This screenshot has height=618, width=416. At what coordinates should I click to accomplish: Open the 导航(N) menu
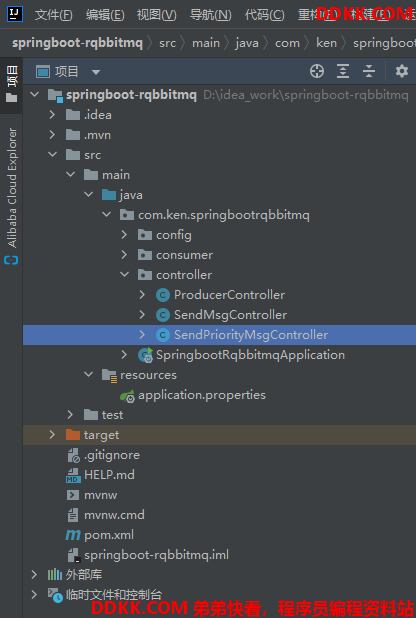(211, 15)
